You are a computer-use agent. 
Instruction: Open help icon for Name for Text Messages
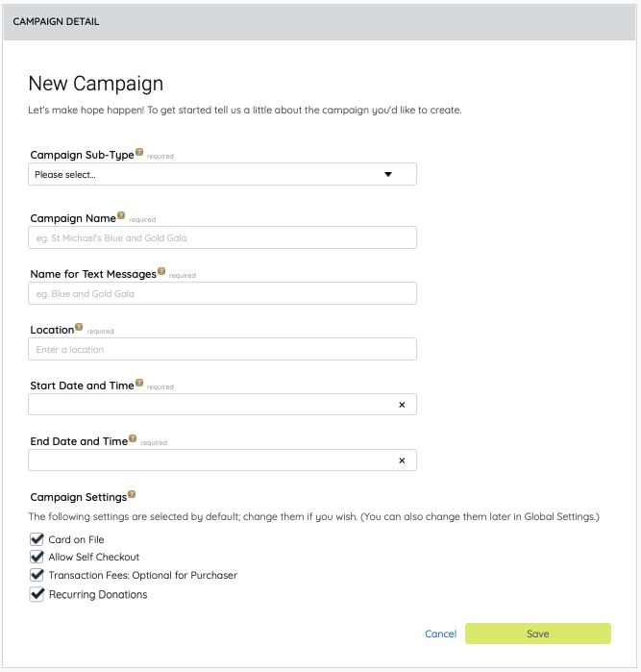pyautogui.click(x=161, y=271)
